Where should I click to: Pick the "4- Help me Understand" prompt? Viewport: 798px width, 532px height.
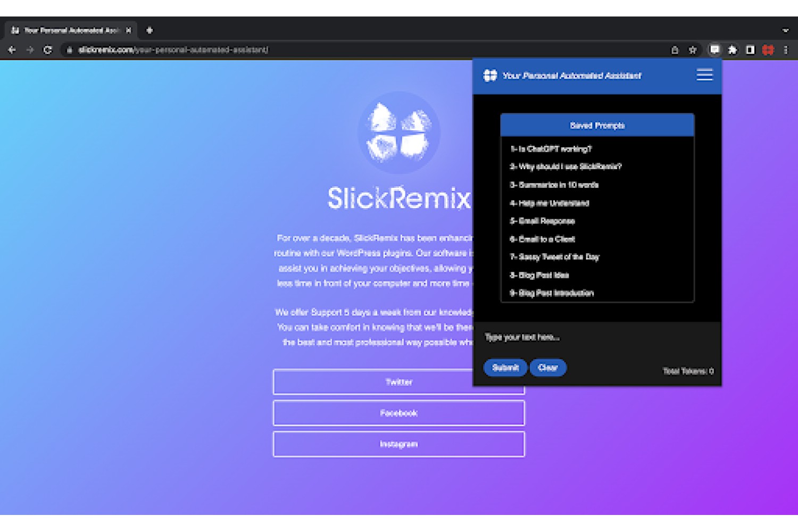[550, 203]
